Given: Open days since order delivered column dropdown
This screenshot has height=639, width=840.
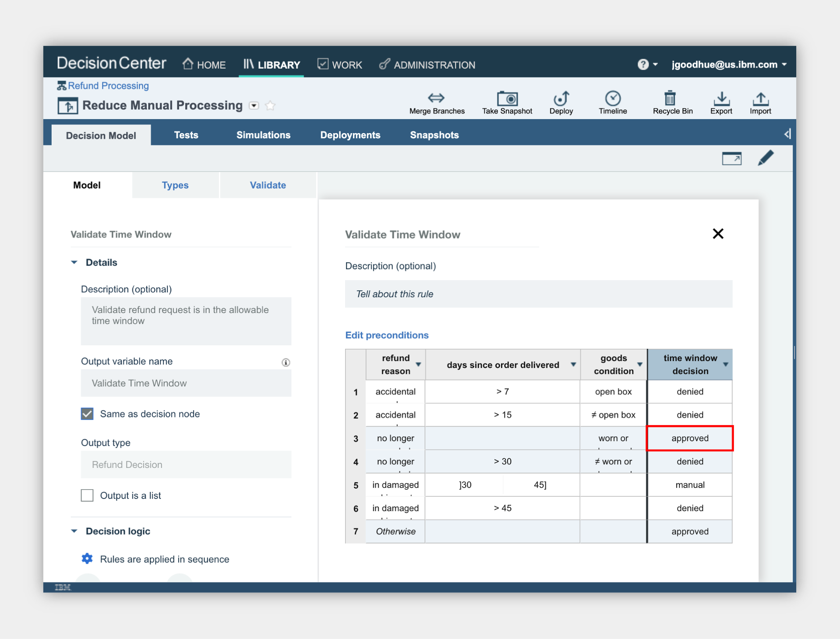Looking at the screenshot, I should coord(573,365).
